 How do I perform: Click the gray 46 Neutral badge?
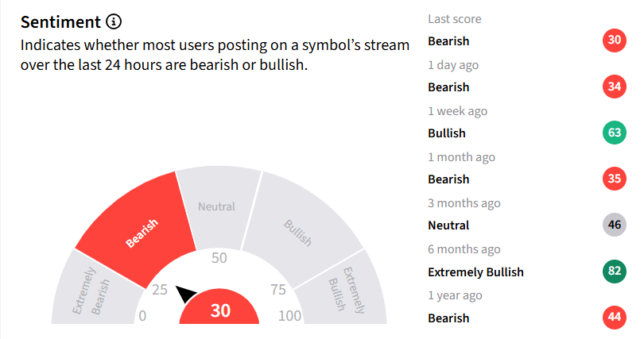(x=615, y=225)
